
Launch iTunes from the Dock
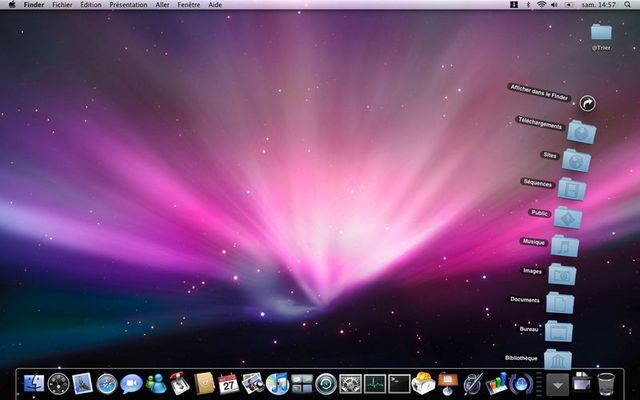[x=277, y=384]
